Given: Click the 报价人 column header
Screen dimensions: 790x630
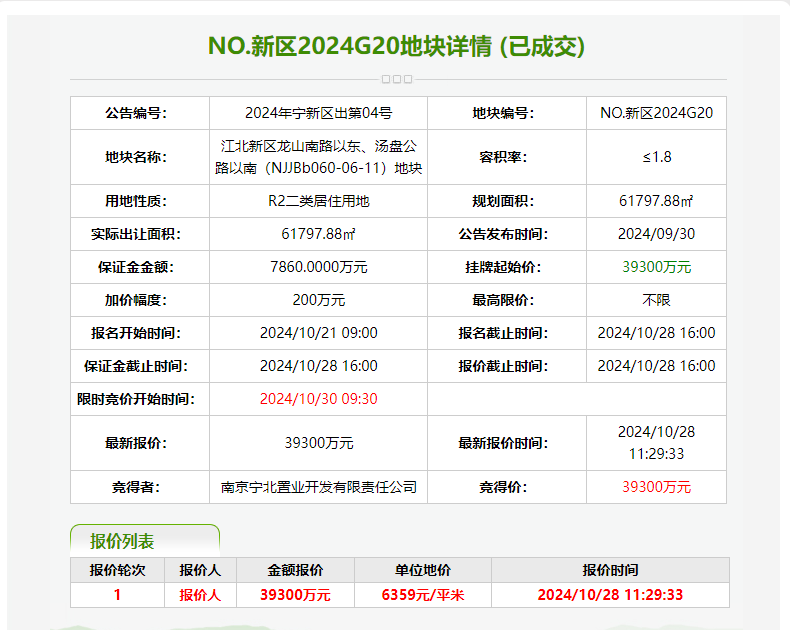Looking at the screenshot, I should pyautogui.click(x=200, y=570).
